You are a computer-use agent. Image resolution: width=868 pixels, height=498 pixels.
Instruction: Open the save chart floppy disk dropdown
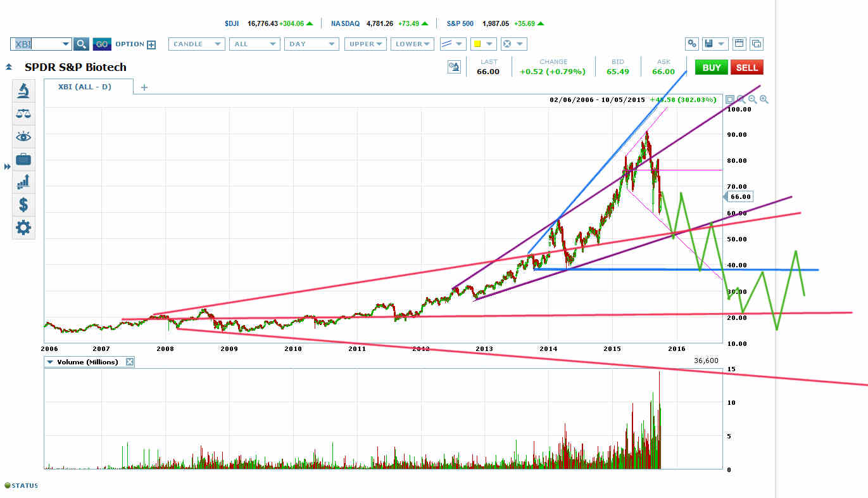(715, 44)
